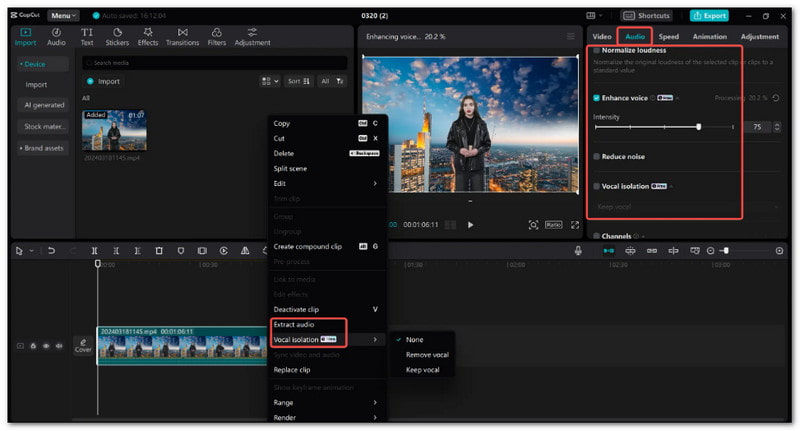Click the Search media input field

pos(215,63)
